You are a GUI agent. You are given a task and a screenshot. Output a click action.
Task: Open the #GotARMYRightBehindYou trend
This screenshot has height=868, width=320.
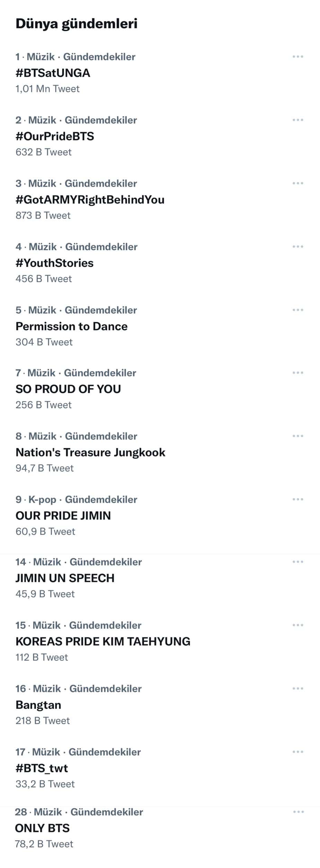[90, 200]
